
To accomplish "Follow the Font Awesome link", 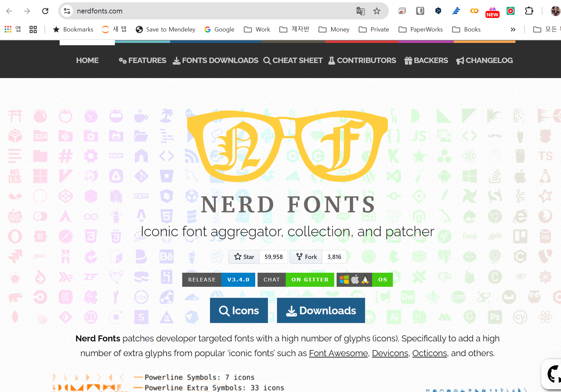I will 338,353.
